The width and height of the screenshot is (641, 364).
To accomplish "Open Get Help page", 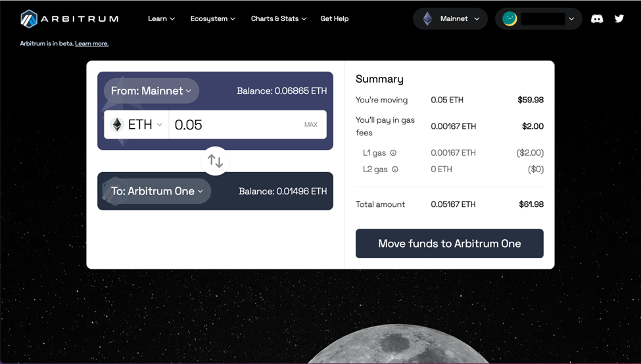I will [x=335, y=19].
